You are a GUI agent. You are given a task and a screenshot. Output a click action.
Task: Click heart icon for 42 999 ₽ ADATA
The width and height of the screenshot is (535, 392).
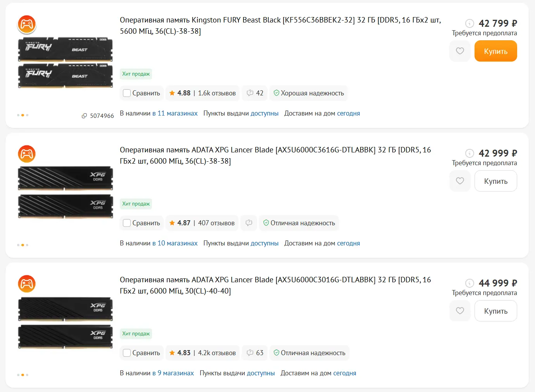tap(460, 181)
